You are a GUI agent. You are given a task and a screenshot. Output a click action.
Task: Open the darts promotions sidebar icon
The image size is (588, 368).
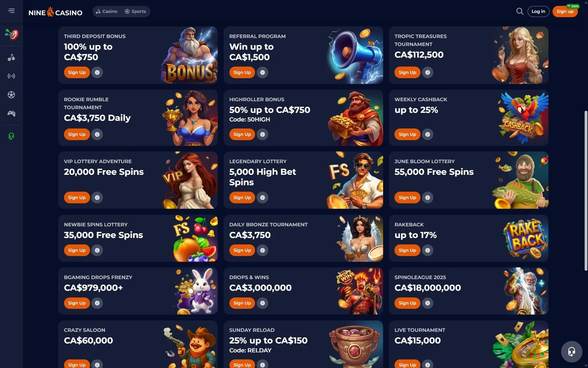pos(11,34)
